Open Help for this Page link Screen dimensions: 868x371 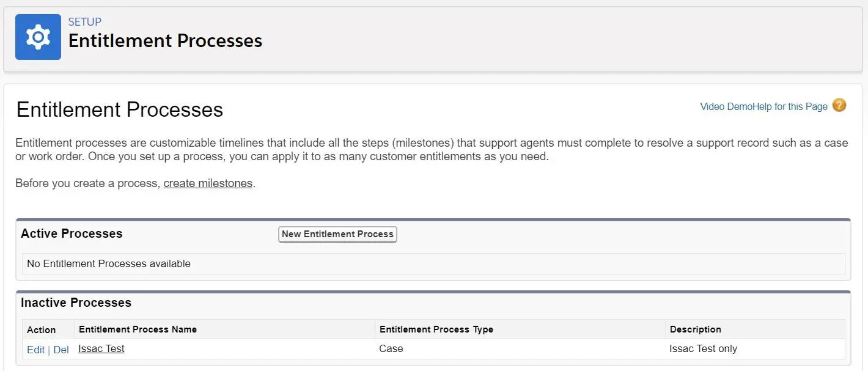[790, 106]
